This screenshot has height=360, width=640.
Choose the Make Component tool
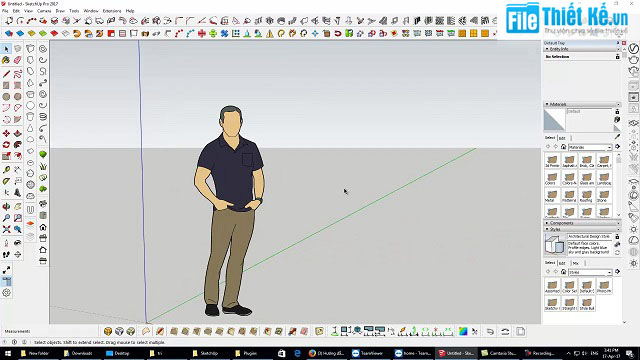pyautogui.click(x=18, y=49)
